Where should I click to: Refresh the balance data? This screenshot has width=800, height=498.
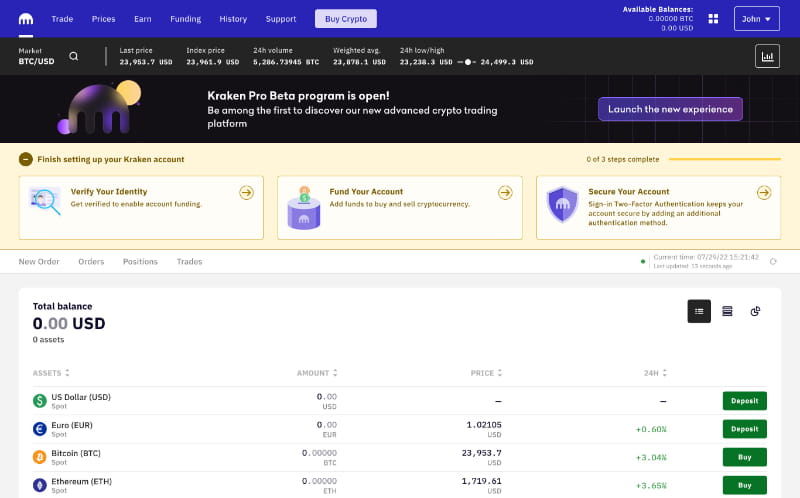772,261
